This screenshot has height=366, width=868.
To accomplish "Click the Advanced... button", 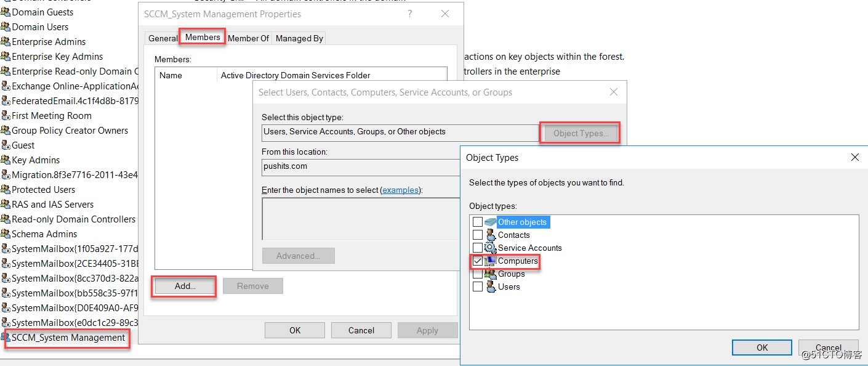I will point(299,256).
